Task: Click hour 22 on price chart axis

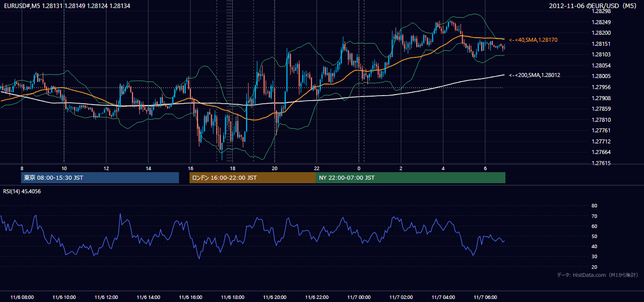Action: tap(316, 168)
